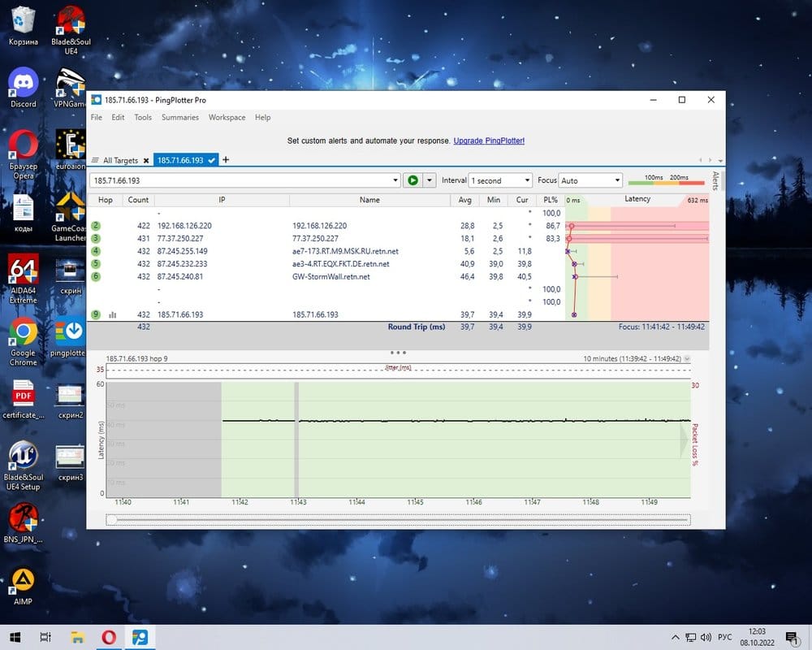812x650 pixels.
Task: Launch AIDA64 Extreme from the desktop
Action: click(23, 278)
